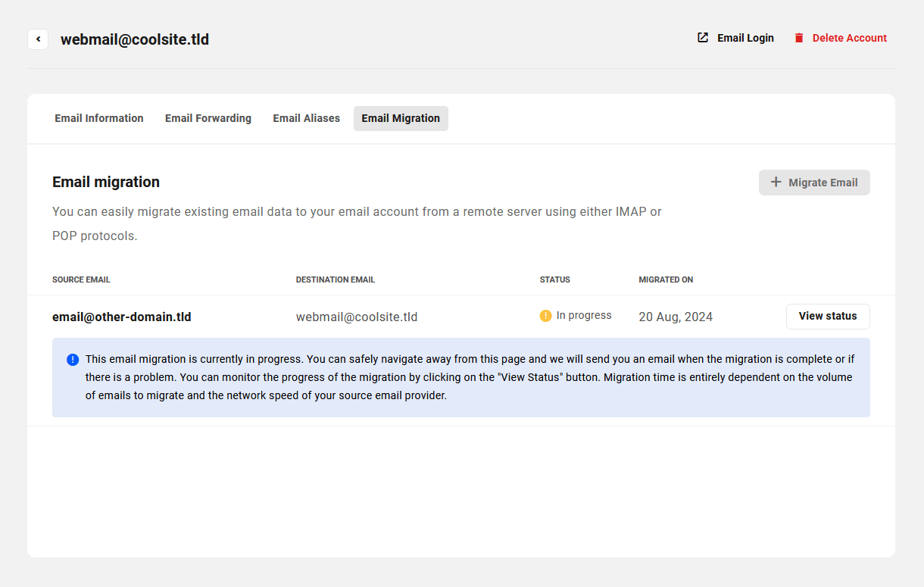
Task: Select source email email@other-domain.tld
Action: pos(122,317)
